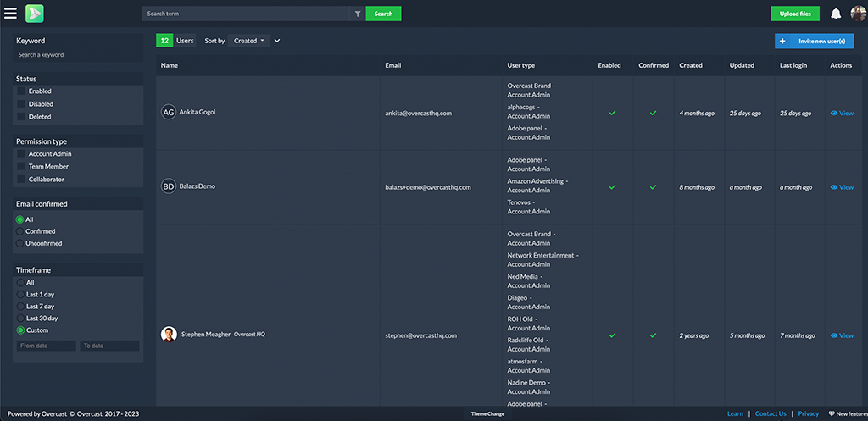Viewport: 868px width, 421px height.
Task: Select All under Timeframe
Action: click(x=20, y=283)
